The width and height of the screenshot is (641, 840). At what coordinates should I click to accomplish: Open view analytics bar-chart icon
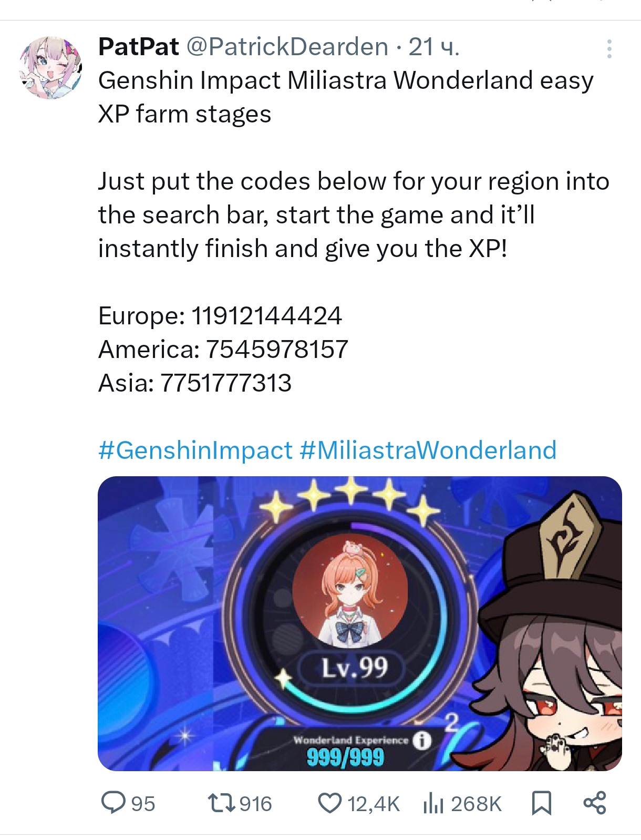click(433, 803)
